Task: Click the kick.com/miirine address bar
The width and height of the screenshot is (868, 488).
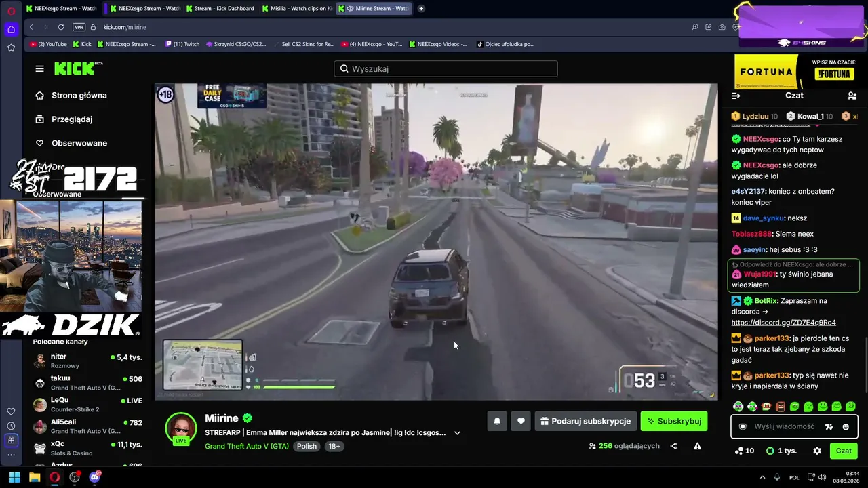Action: pyautogui.click(x=125, y=27)
